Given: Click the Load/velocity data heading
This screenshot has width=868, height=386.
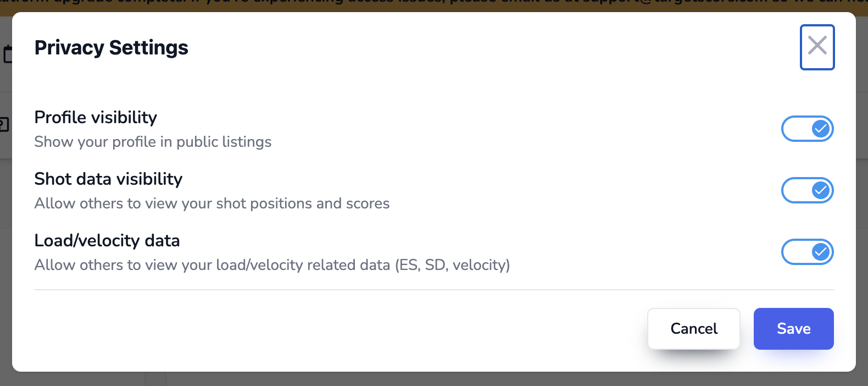Looking at the screenshot, I should coord(107,240).
